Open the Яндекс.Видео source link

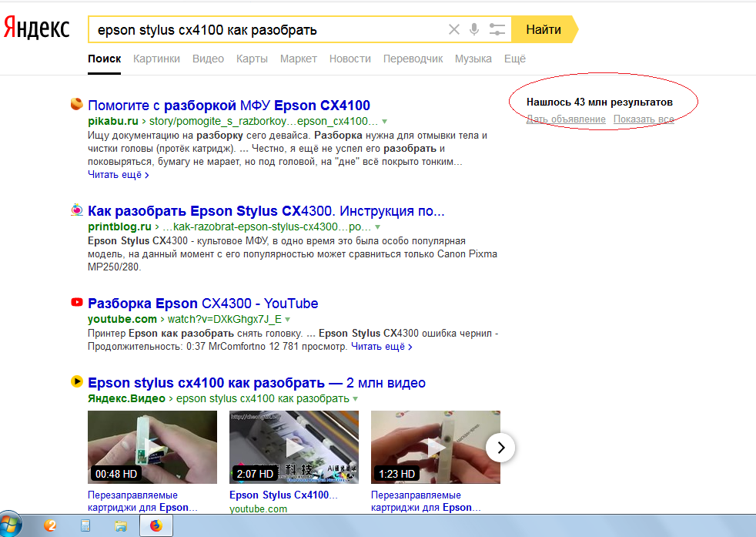pyautogui.click(x=126, y=399)
